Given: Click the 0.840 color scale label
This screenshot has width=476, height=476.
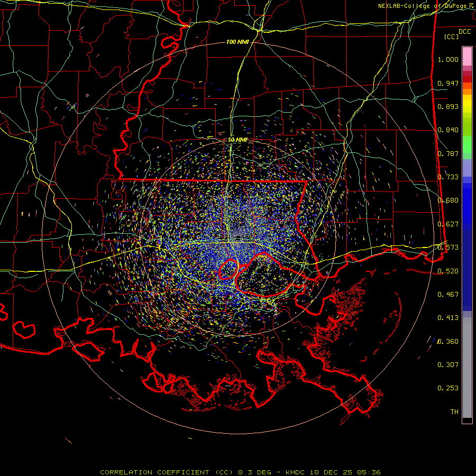Looking at the screenshot, I should pos(448,130).
